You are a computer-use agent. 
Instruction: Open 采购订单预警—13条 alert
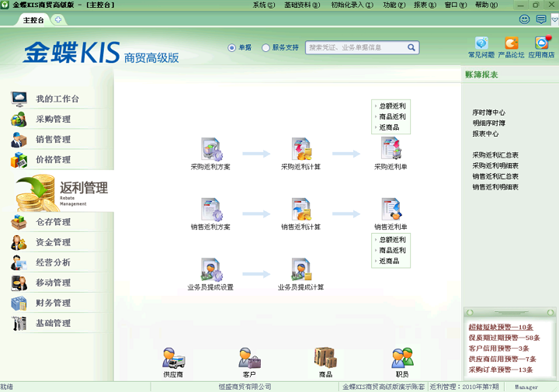pyautogui.click(x=501, y=370)
